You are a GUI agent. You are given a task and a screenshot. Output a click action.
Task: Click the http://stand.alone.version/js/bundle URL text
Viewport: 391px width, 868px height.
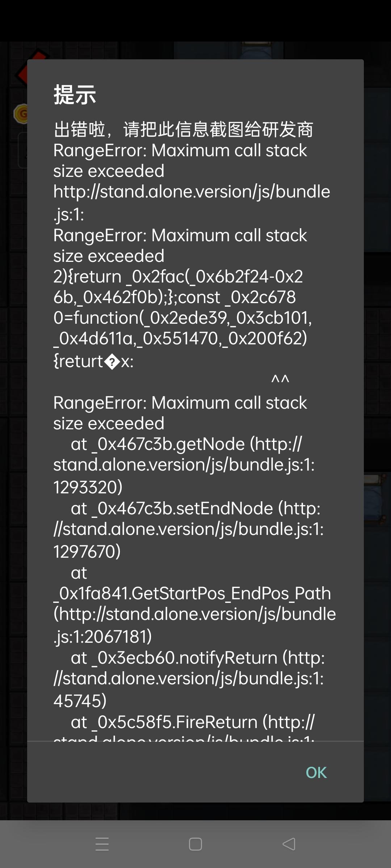192,192
